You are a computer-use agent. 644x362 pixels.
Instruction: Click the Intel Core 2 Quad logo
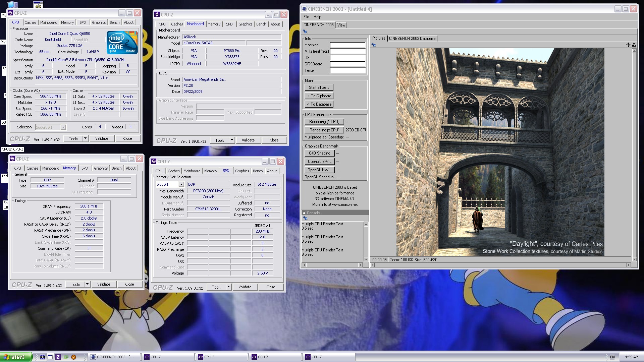tap(122, 43)
